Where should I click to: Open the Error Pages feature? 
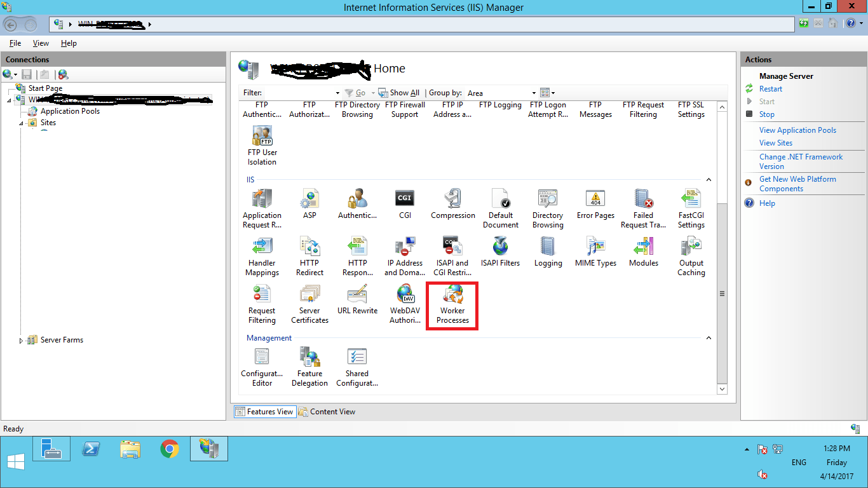coord(595,204)
